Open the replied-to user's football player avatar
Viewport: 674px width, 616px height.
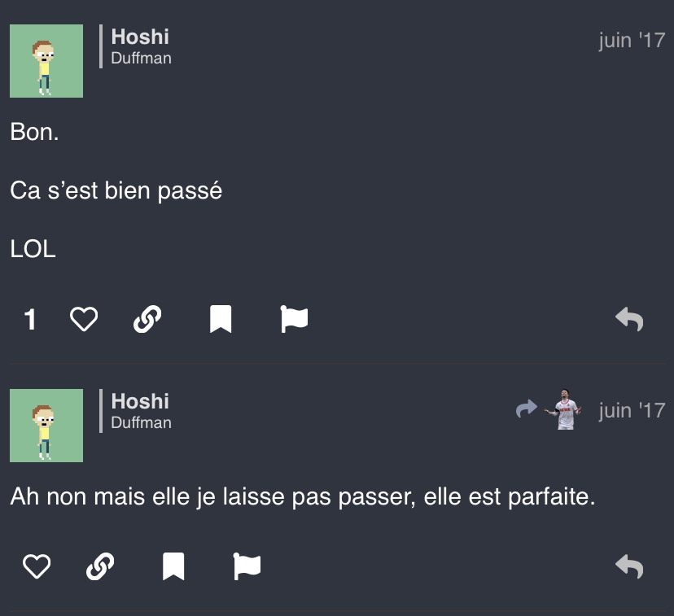[x=565, y=409]
